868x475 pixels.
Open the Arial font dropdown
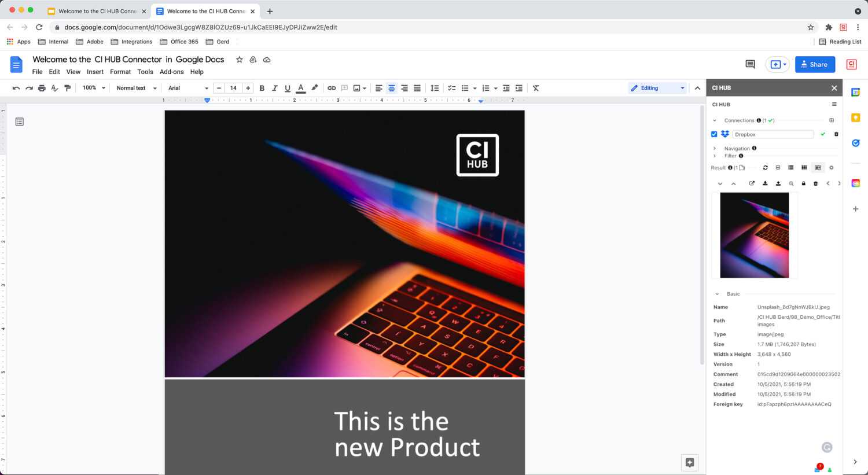pos(187,88)
